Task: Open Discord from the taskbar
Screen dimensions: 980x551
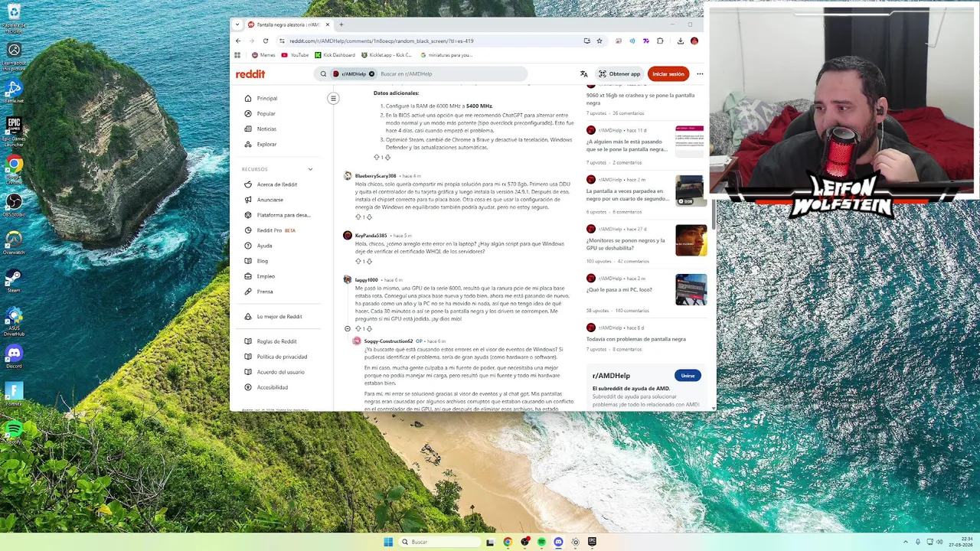Action: (x=558, y=542)
